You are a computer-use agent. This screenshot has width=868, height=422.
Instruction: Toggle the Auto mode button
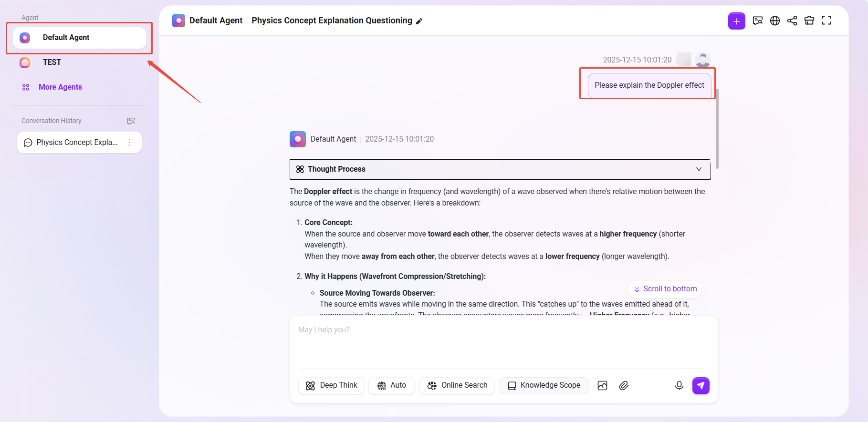[391, 385]
